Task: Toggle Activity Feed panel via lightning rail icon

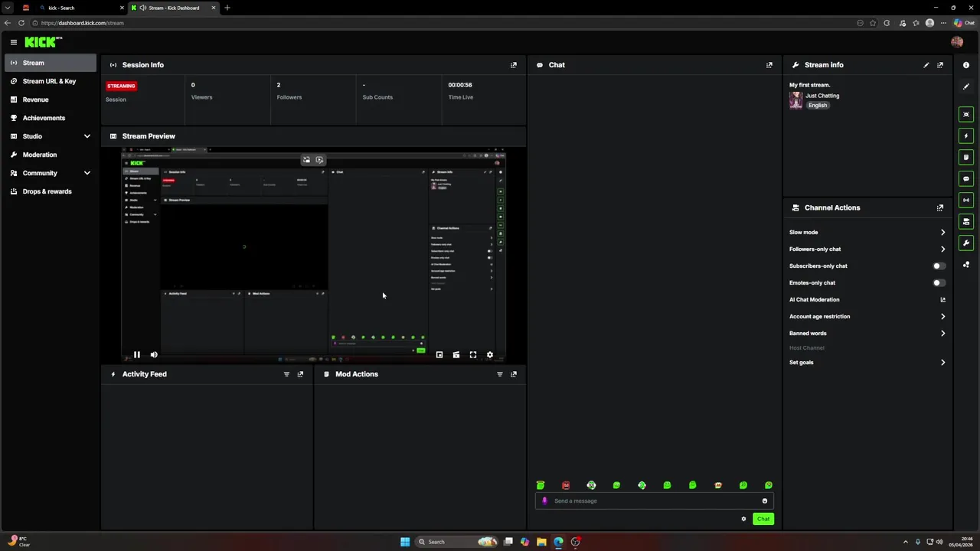Action: pos(966,135)
